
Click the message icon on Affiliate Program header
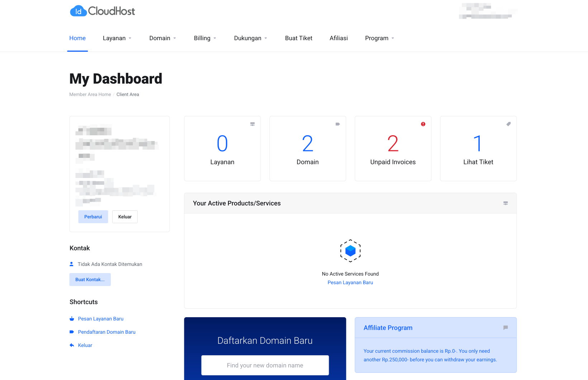506,327
